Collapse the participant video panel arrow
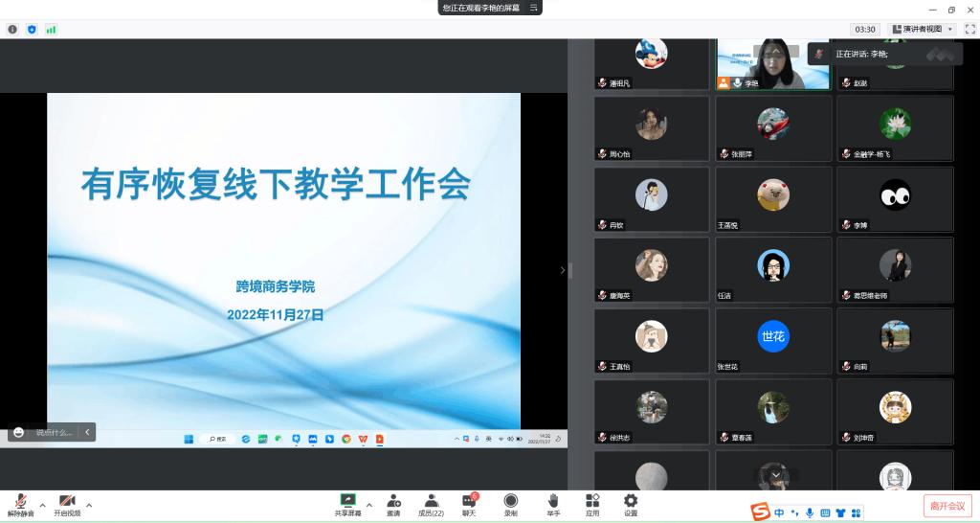The image size is (980, 523). point(563,270)
